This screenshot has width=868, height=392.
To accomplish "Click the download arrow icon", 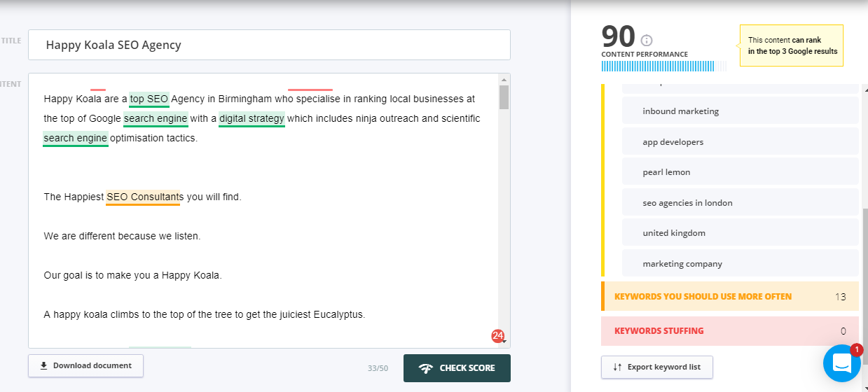I will 43,365.
